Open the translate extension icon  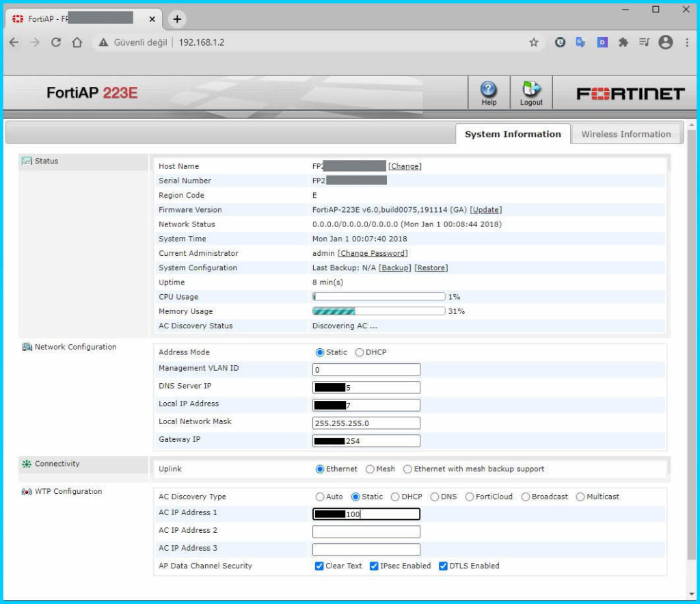click(580, 42)
